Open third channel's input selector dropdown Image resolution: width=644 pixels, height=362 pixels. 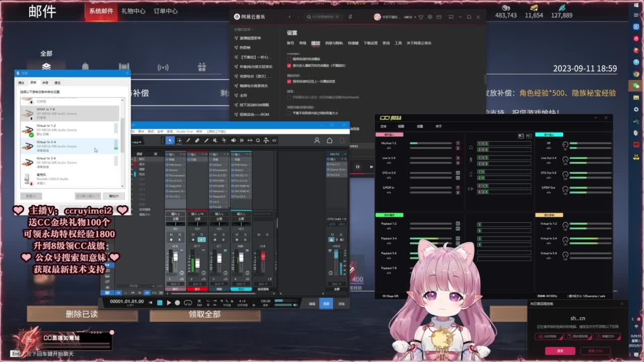point(219,214)
